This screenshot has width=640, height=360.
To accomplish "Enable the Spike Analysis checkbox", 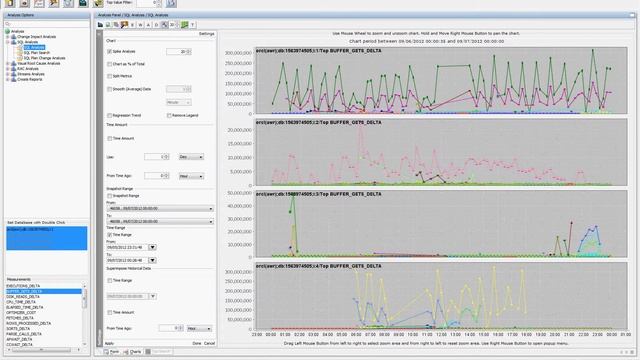I will pos(109,51).
